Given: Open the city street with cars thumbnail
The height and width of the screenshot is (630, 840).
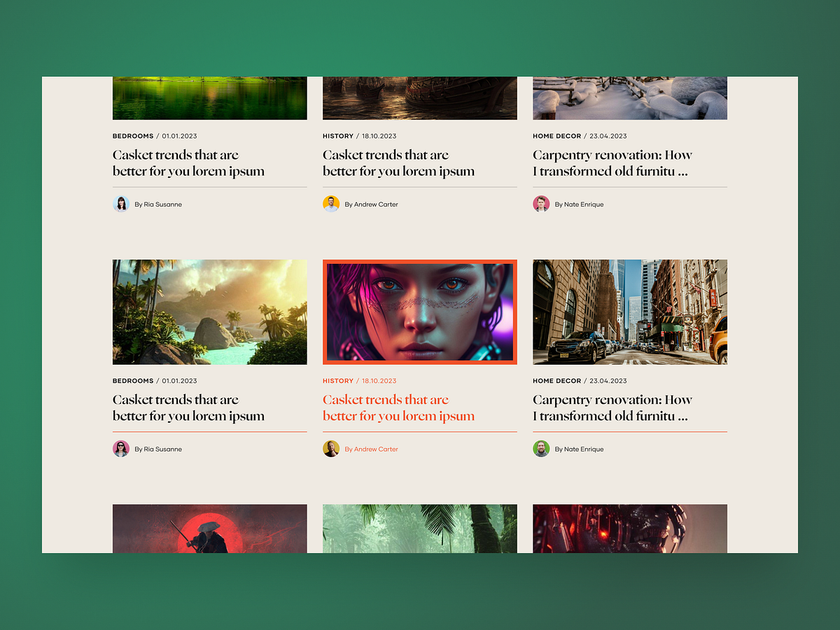Looking at the screenshot, I should click(630, 312).
